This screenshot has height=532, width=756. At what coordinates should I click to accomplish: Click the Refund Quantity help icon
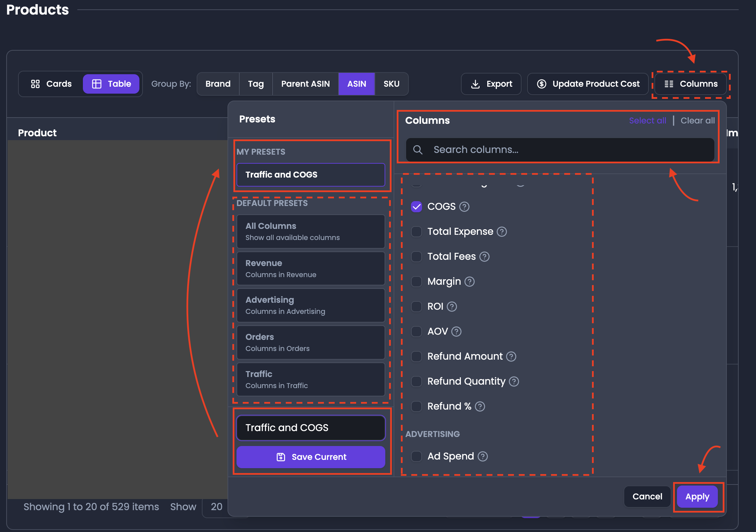(514, 381)
